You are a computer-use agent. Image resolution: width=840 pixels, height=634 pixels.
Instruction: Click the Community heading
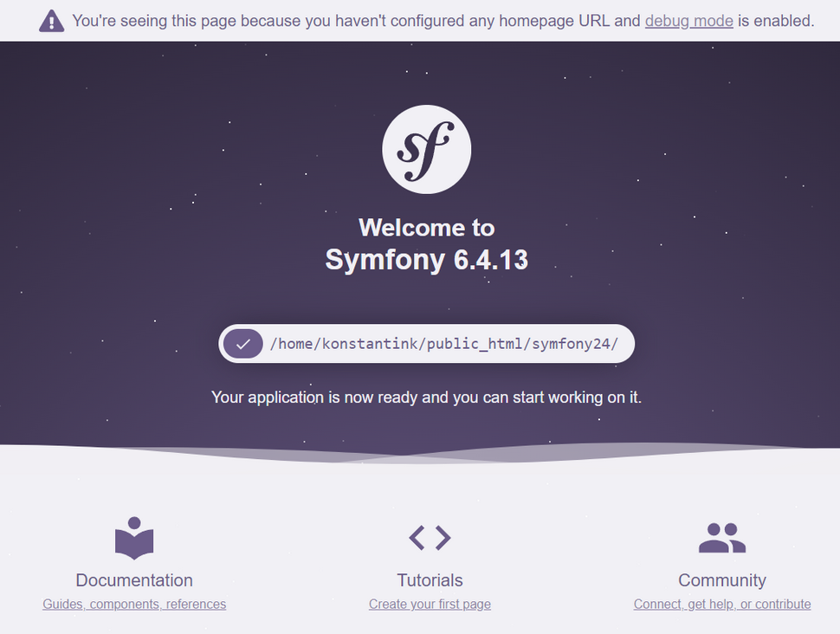tap(722, 580)
